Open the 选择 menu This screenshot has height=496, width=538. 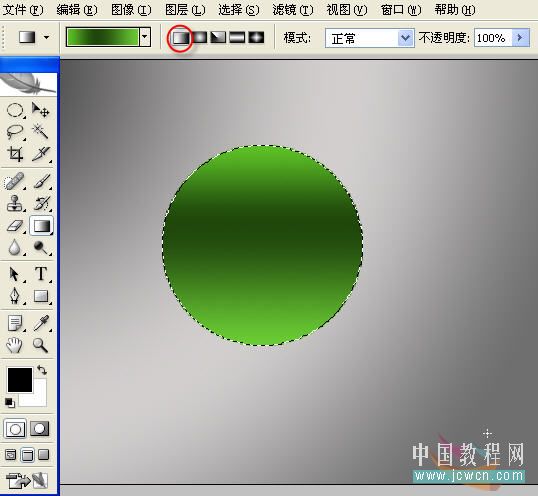pos(239,10)
